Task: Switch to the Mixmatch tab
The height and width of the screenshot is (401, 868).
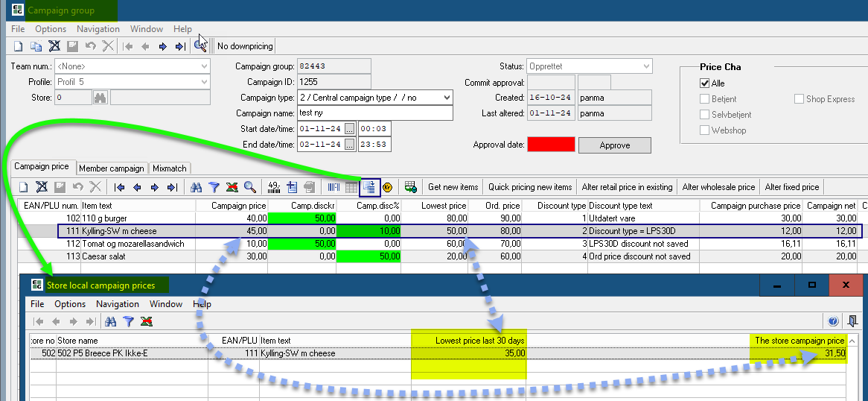Action: pos(170,168)
